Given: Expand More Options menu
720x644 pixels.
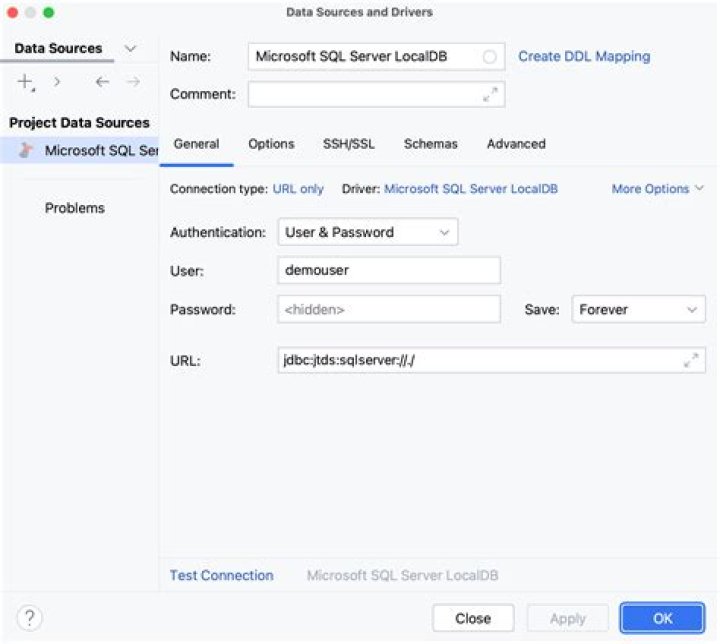Looking at the screenshot, I should coord(657,189).
